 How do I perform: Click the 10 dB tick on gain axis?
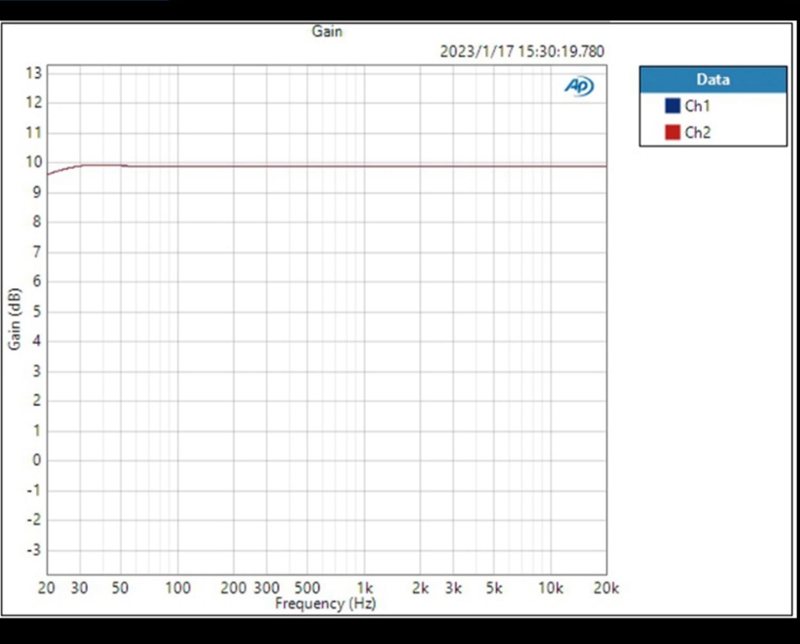coord(34,162)
